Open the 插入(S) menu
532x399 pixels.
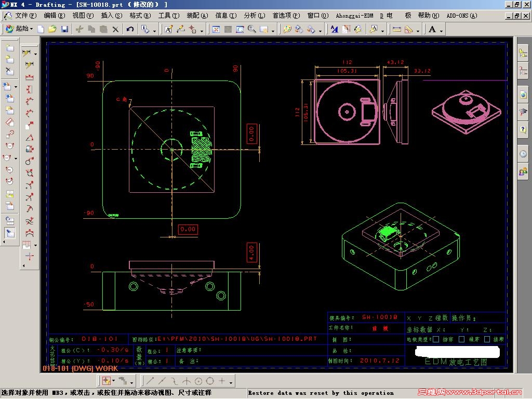[x=112, y=16]
